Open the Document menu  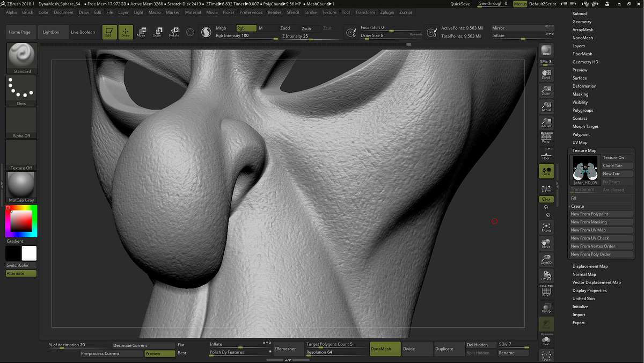(64, 12)
